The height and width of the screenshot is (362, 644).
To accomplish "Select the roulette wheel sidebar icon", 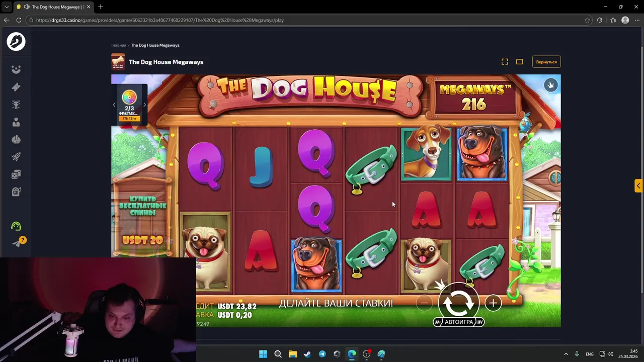I will pyautogui.click(x=16, y=139).
